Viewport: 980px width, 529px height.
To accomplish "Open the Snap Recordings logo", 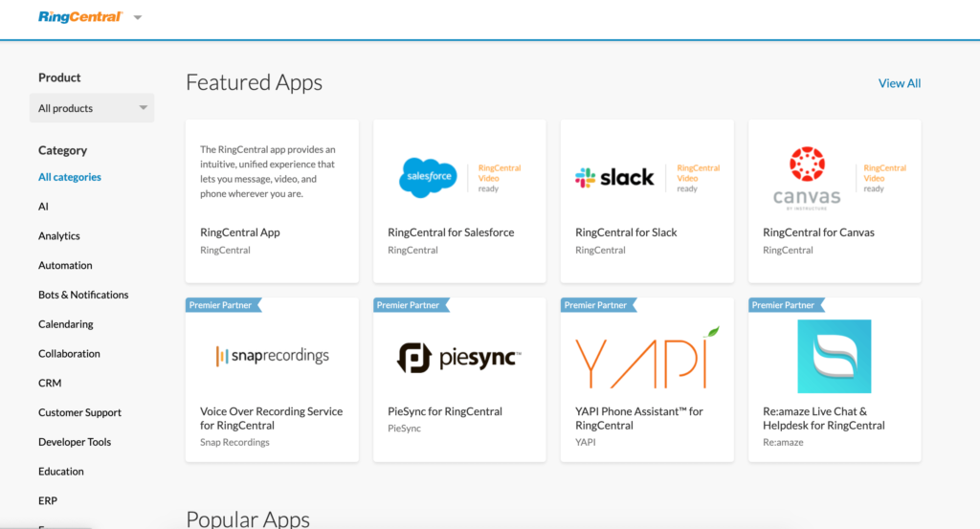I will point(272,356).
